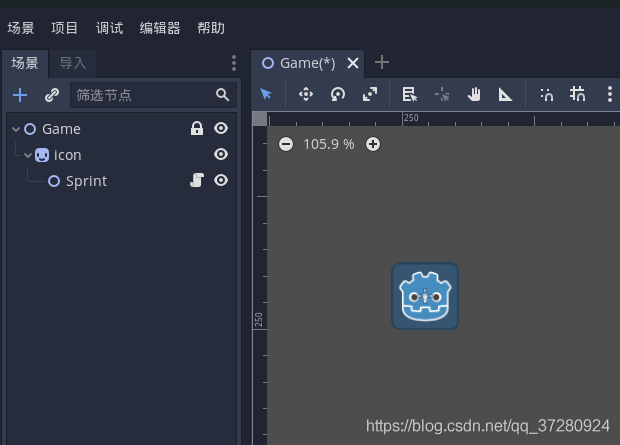Open the 项目 menu

tap(64, 28)
